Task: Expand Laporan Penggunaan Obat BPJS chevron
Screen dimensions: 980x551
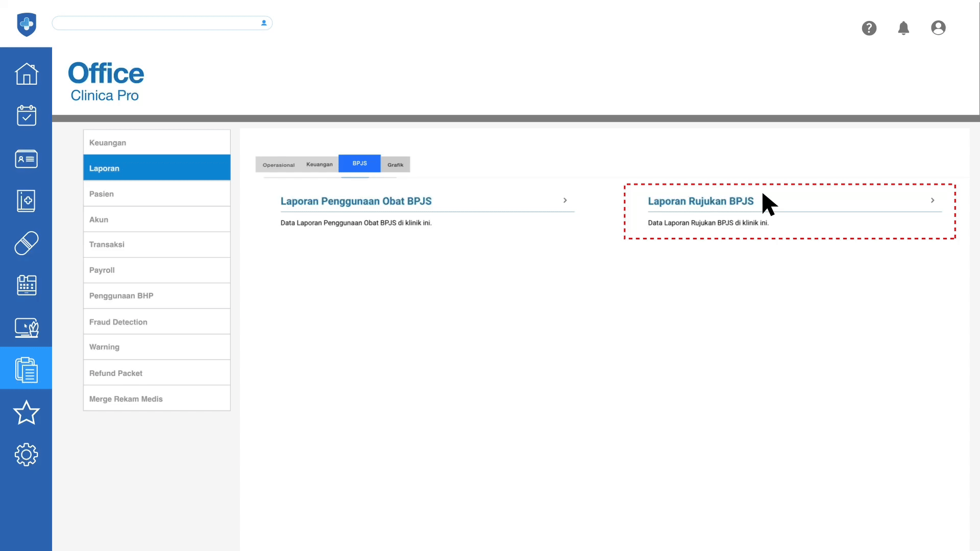Action: pyautogui.click(x=565, y=201)
